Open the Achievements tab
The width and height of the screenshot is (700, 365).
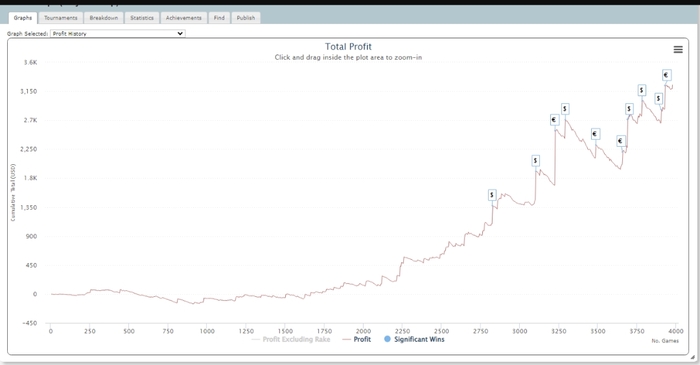tap(183, 18)
